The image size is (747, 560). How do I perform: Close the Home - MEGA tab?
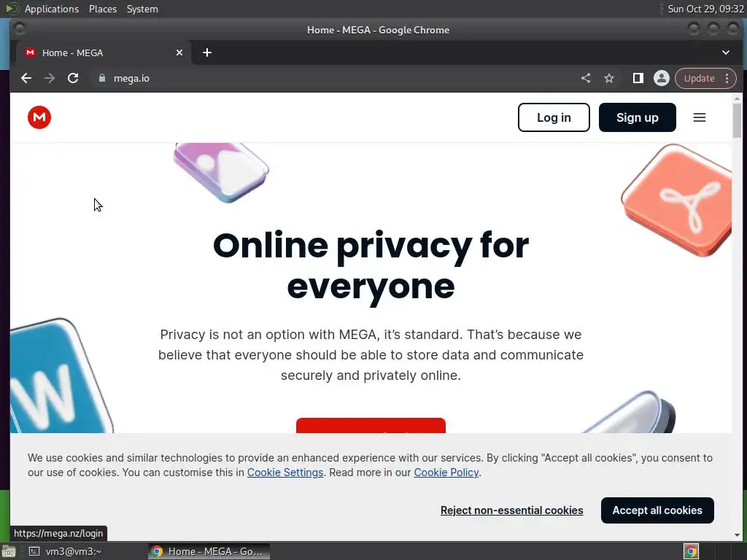179,52
